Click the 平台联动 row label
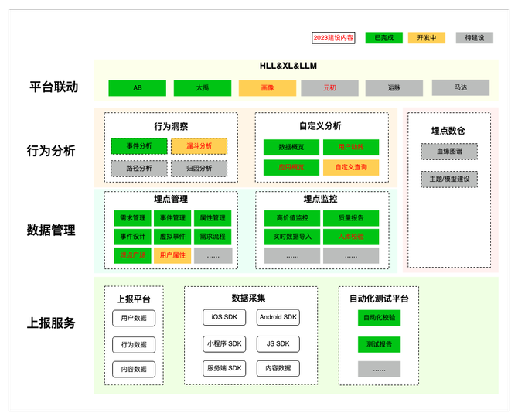The height and width of the screenshot is (420, 518). point(54,87)
